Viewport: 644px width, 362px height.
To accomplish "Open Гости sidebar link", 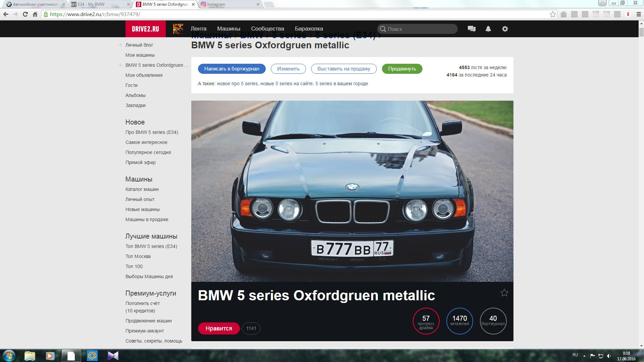I will click(x=132, y=85).
